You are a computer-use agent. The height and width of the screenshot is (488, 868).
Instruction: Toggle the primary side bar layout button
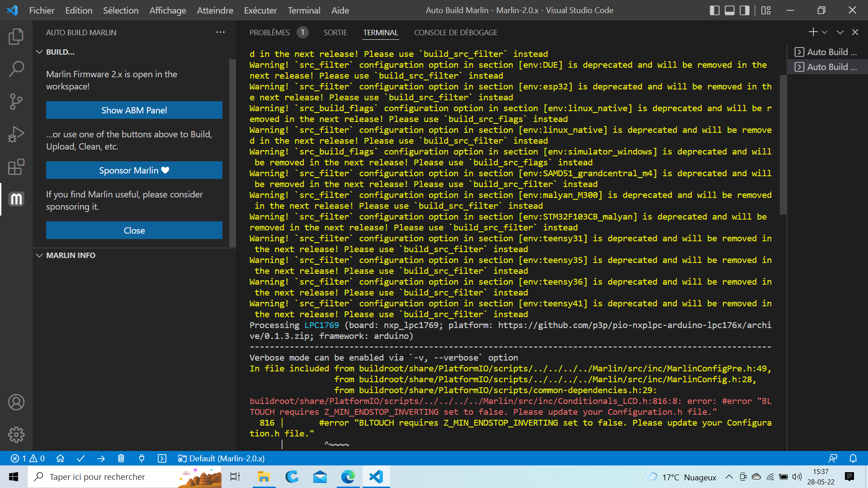pyautogui.click(x=715, y=10)
